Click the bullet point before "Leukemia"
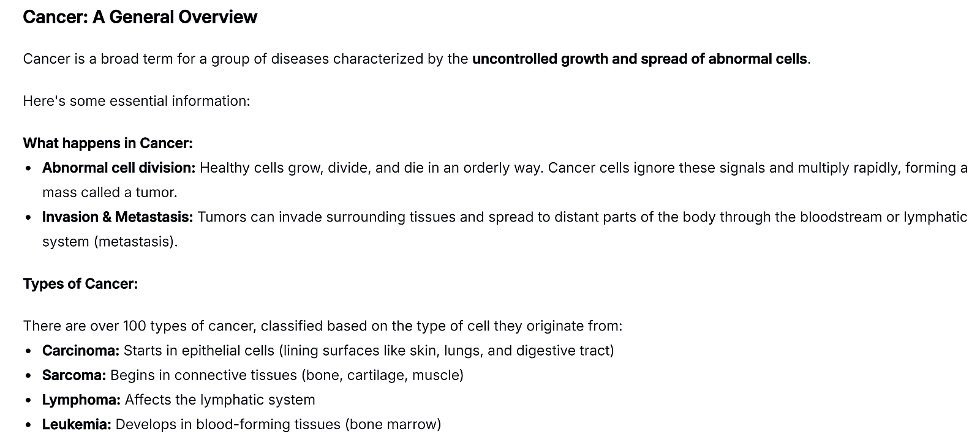980x437 pixels. (x=29, y=425)
